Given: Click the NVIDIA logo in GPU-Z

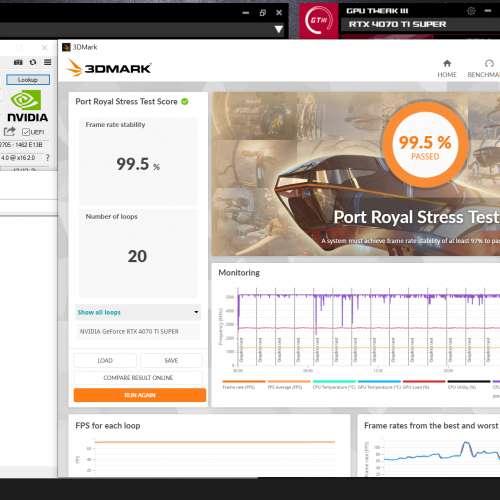Looking at the screenshot, I should (27, 106).
